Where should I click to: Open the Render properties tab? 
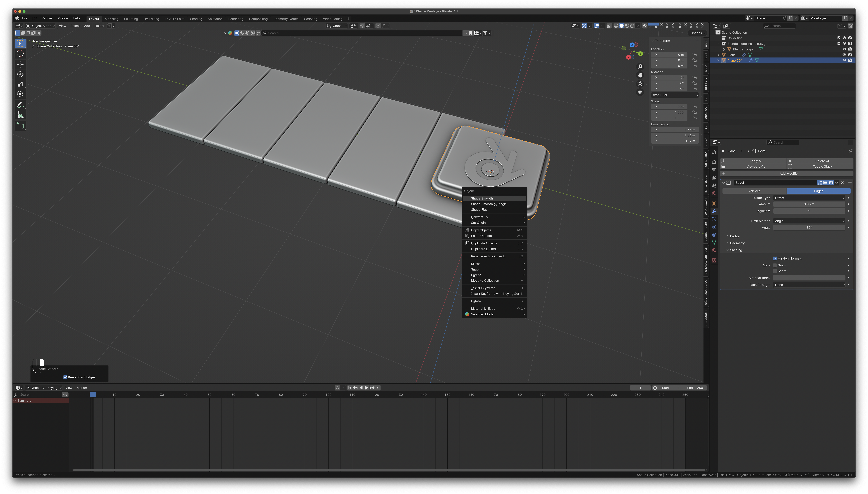pyautogui.click(x=714, y=162)
